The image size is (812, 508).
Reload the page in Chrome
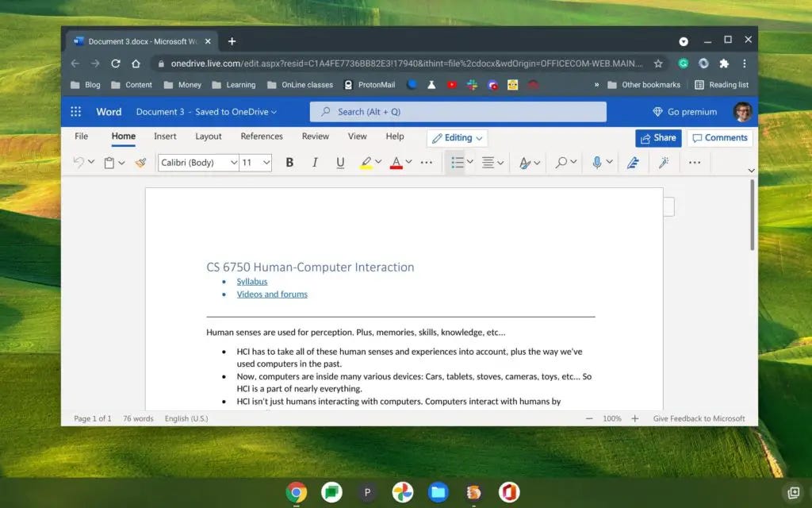pos(116,63)
